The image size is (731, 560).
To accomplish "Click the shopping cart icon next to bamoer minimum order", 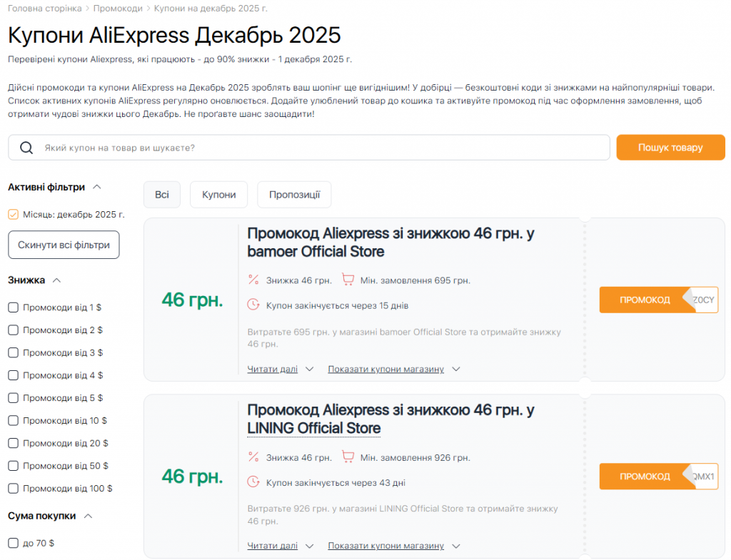I will pos(348,278).
